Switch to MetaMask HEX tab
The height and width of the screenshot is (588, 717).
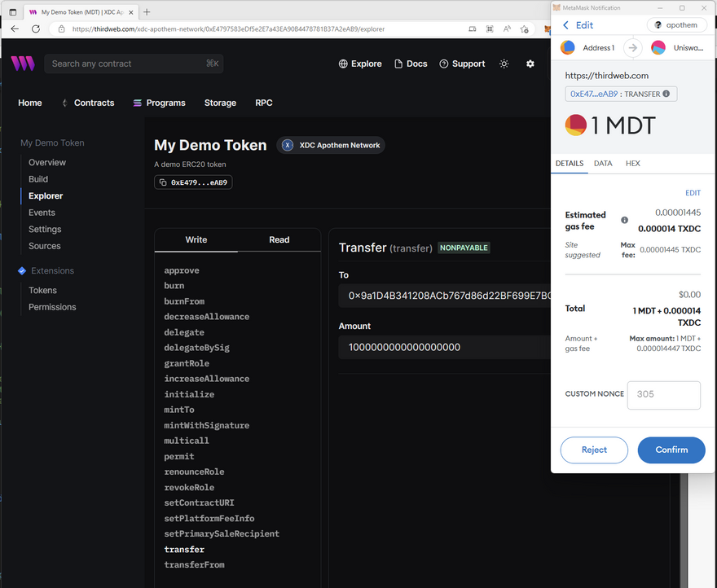click(x=633, y=163)
